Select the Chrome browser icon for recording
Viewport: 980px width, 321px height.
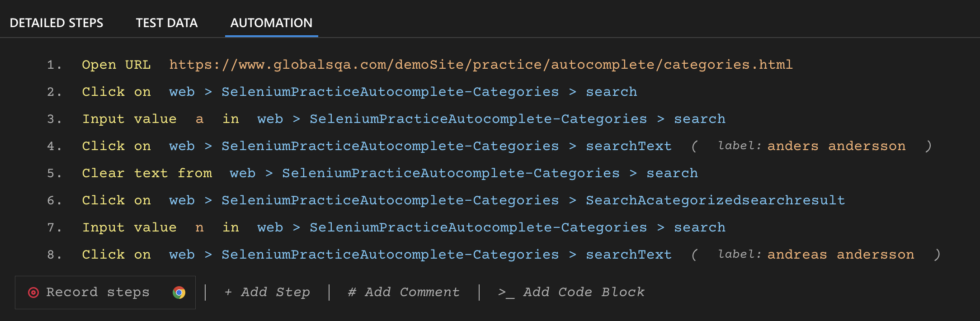click(179, 292)
